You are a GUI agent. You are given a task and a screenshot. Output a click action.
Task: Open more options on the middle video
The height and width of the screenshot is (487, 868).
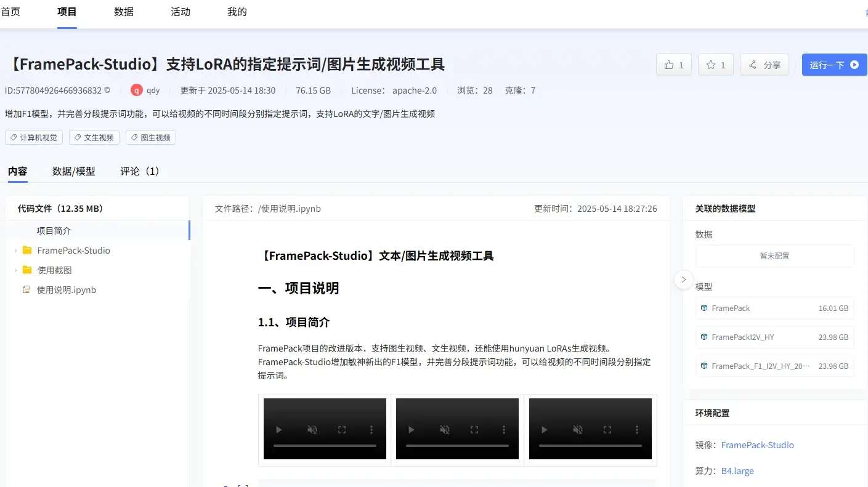(504, 430)
